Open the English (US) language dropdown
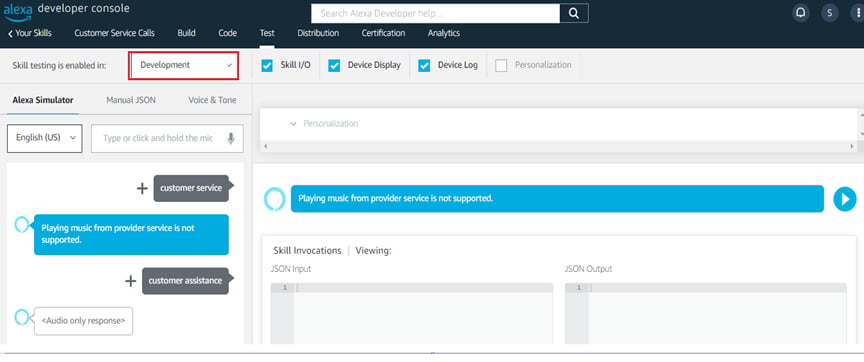 [x=45, y=138]
